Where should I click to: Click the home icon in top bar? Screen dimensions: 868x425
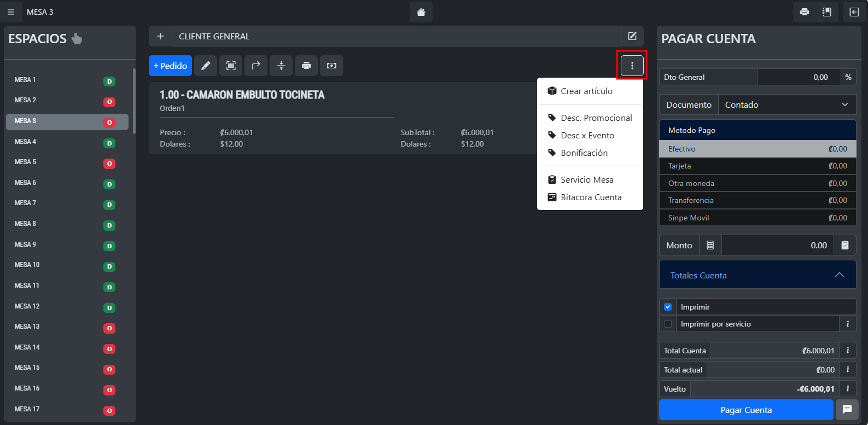tap(421, 12)
